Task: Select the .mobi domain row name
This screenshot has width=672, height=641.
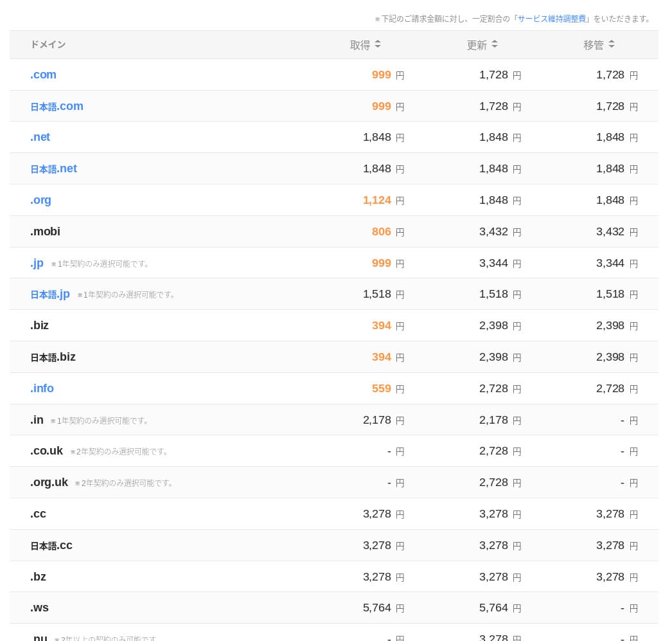Action: tap(45, 231)
